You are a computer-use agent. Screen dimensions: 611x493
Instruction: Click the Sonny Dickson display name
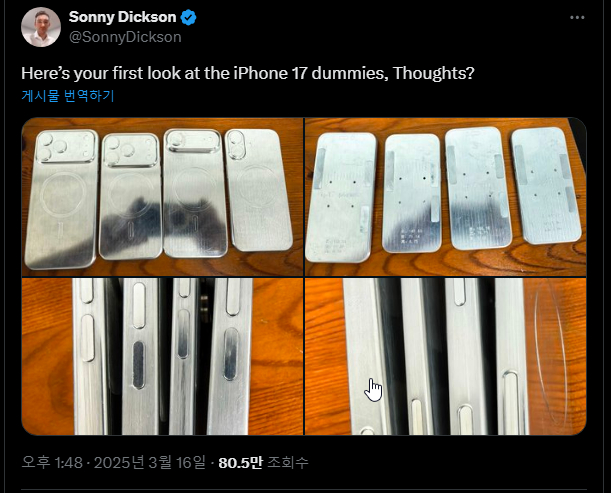point(122,17)
